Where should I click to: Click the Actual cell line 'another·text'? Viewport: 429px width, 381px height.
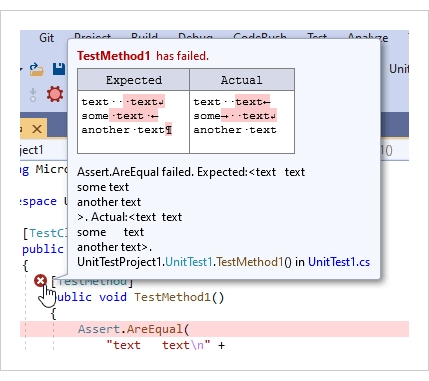(235, 130)
